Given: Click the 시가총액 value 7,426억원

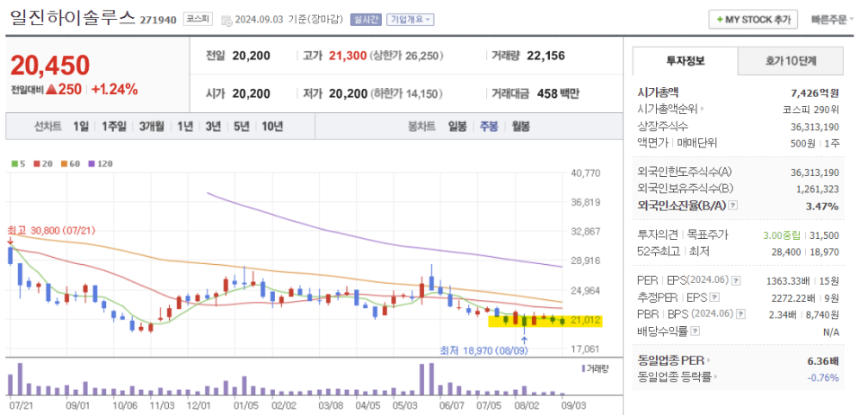Looking at the screenshot, I should tap(815, 93).
